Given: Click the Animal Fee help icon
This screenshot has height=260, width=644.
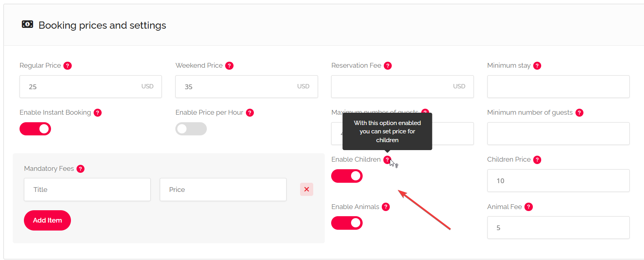Looking at the screenshot, I should tap(528, 207).
